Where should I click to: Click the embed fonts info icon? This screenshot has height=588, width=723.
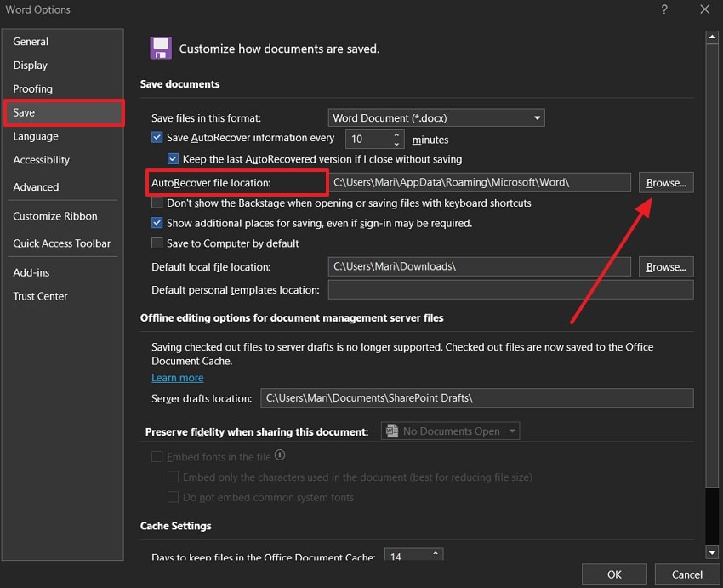[x=280, y=456]
